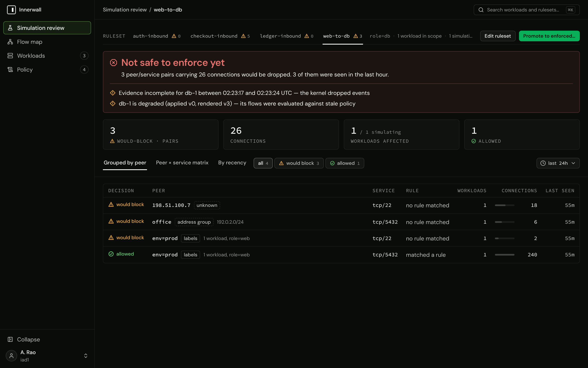The image size is (588, 368).
Task: Open the Simulation review sidebar item
Action: (x=47, y=28)
